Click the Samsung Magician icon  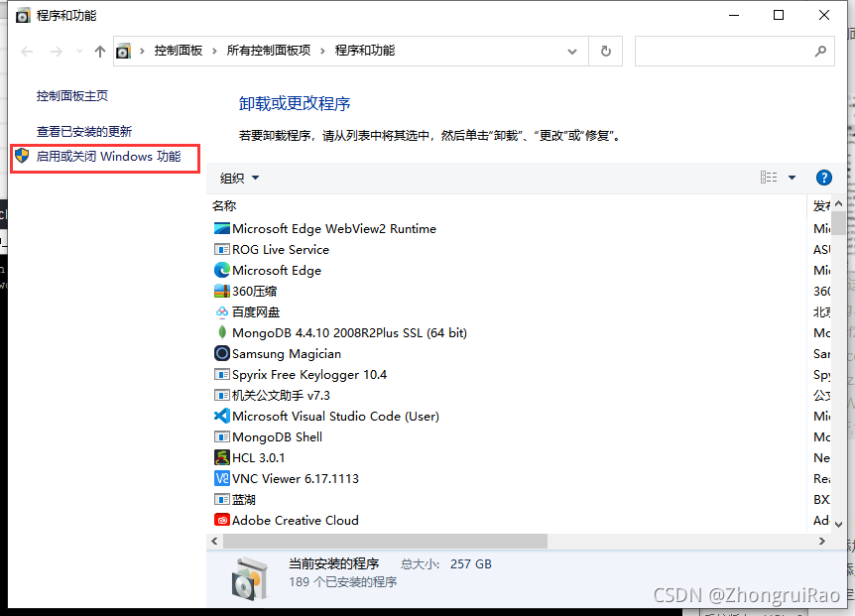pyautogui.click(x=222, y=353)
